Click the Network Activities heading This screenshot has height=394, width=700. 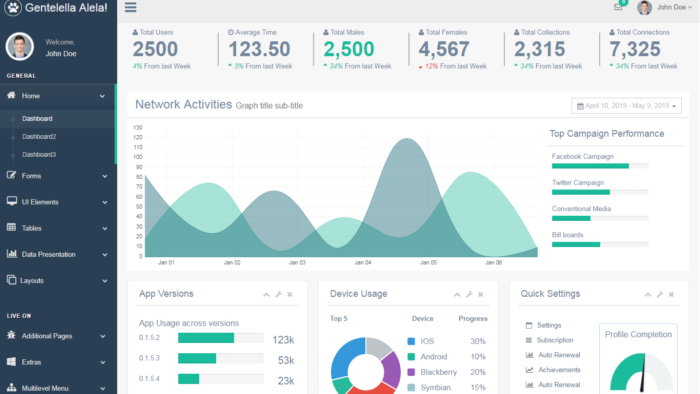pos(183,104)
